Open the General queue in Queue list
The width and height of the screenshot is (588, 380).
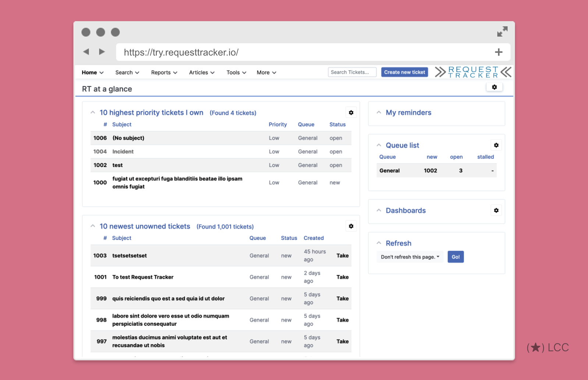click(x=389, y=171)
